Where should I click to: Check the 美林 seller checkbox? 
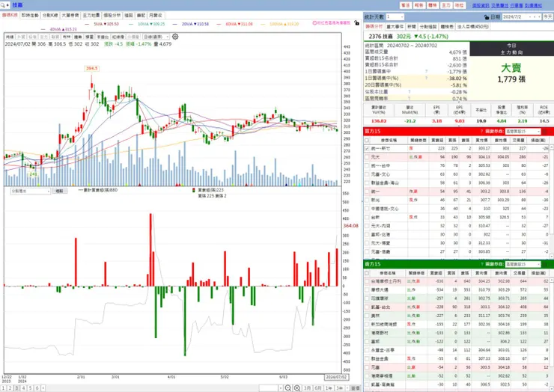click(x=367, y=316)
